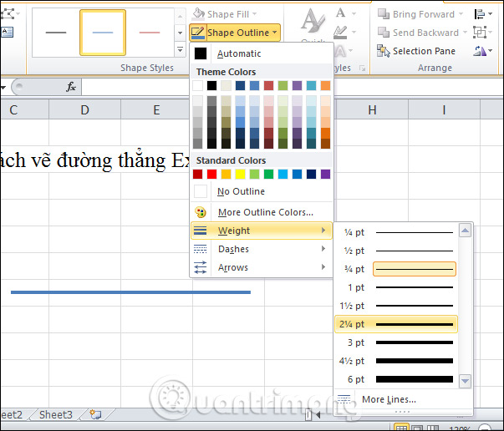This screenshot has width=504, height=431.
Task: Click the Text Fill letter A icon
Action: (340, 13)
